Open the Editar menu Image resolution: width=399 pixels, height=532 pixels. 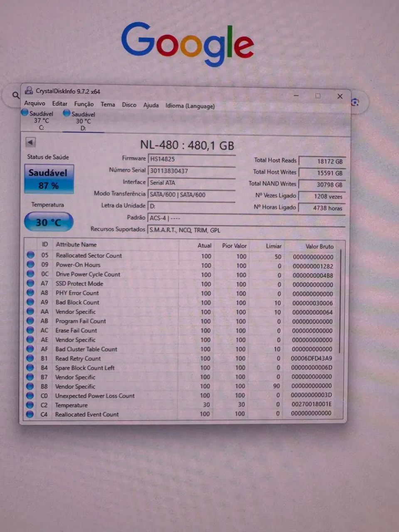coord(60,103)
